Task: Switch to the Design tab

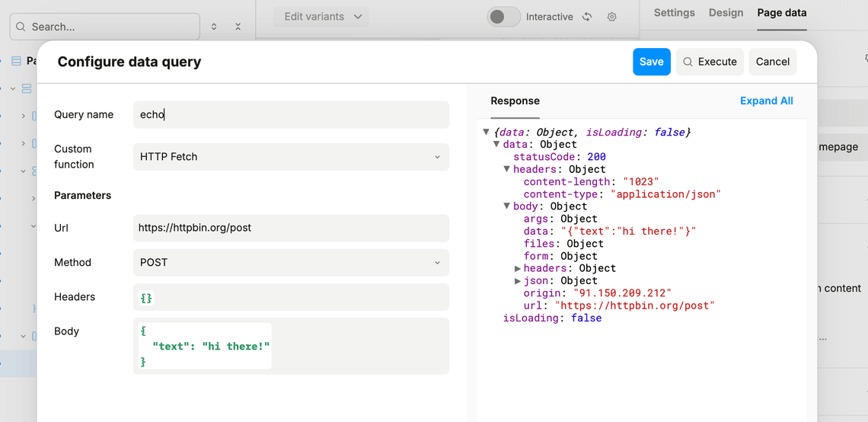Action: tap(726, 13)
